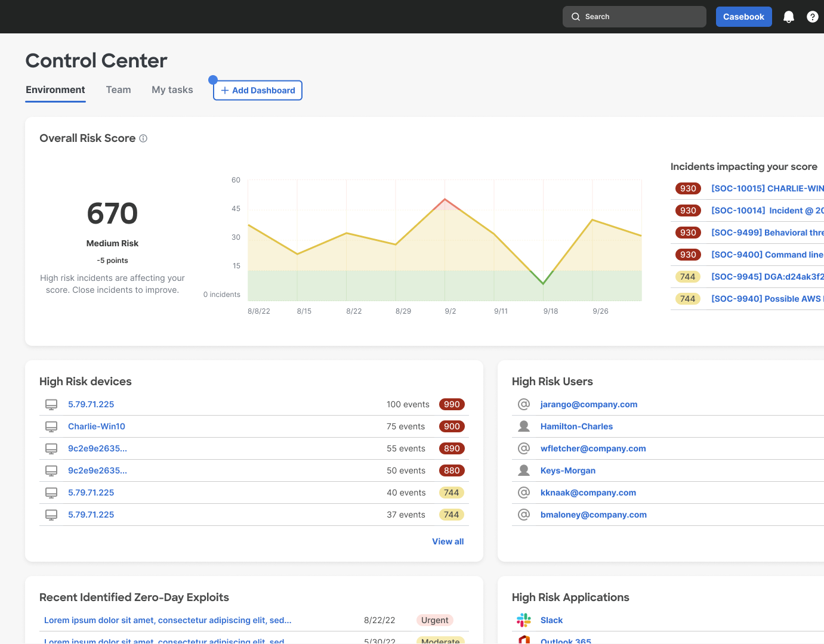The width and height of the screenshot is (824, 644).
Task: Open the Slack application link
Action: pyautogui.click(x=551, y=620)
